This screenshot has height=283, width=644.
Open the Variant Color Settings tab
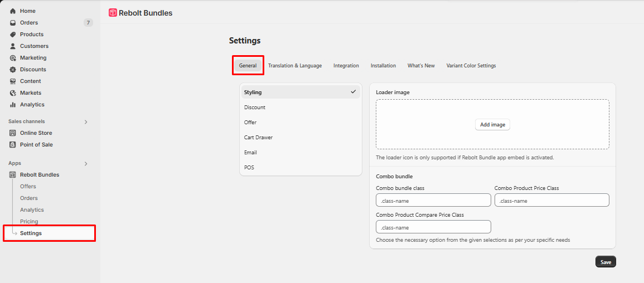click(471, 66)
